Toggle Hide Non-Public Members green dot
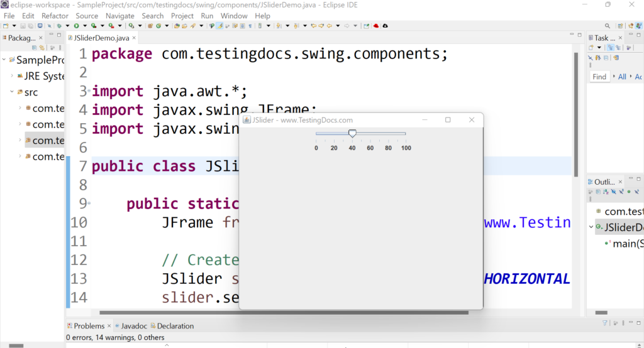The width and height of the screenshot is (644, 348). (x=629, y=192)
